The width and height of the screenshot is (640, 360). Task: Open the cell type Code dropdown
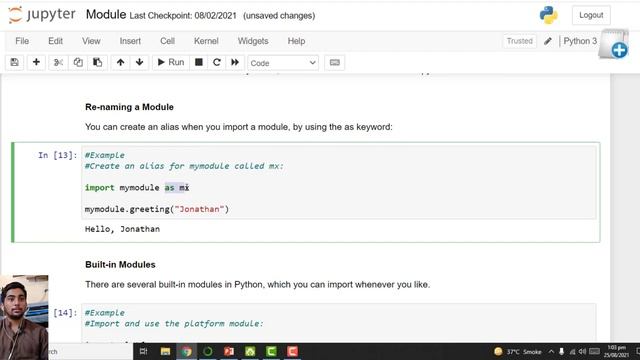(x=283, y=63)
